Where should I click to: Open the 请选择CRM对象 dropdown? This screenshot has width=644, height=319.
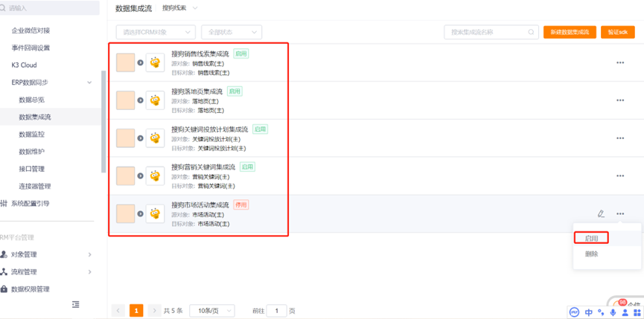tap(156, 32)
